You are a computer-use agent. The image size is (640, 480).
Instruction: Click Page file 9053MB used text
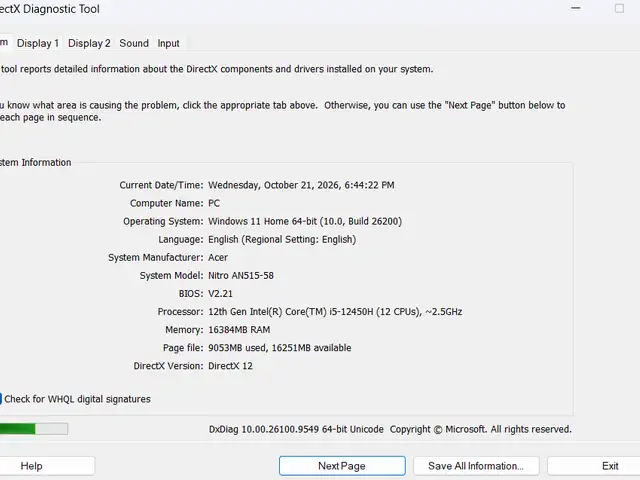click(280, 348)
